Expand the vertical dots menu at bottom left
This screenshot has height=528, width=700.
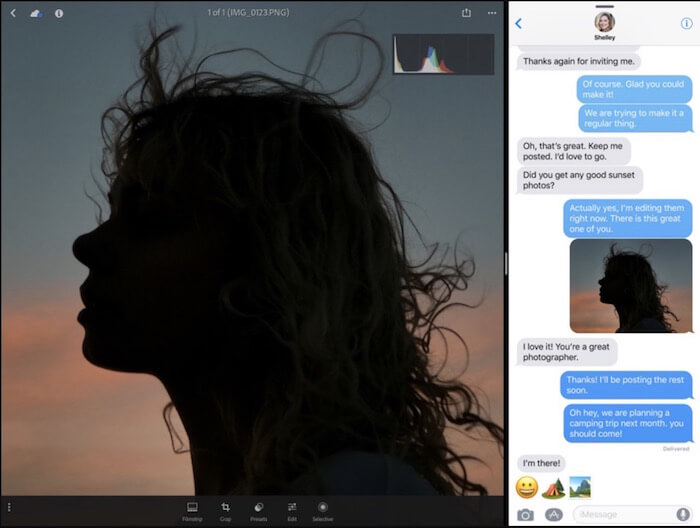click(x=9, y=507)
